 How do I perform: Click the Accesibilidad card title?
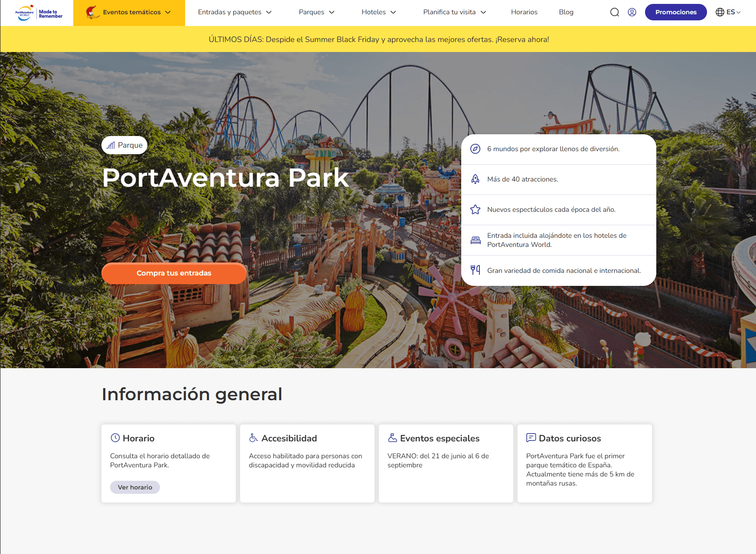pos(289,438)
